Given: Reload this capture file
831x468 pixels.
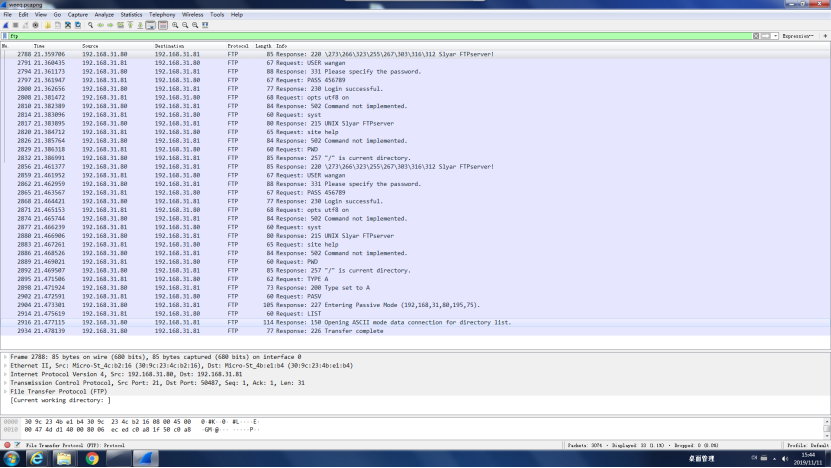Looking at the screenshot, I should click(x=78, y=25).
